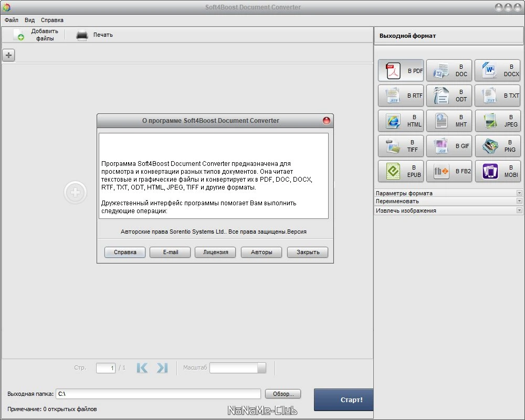This screenshot has height=420, width=525.
Task: Pick the To DOCX output format
Action: 498,70
